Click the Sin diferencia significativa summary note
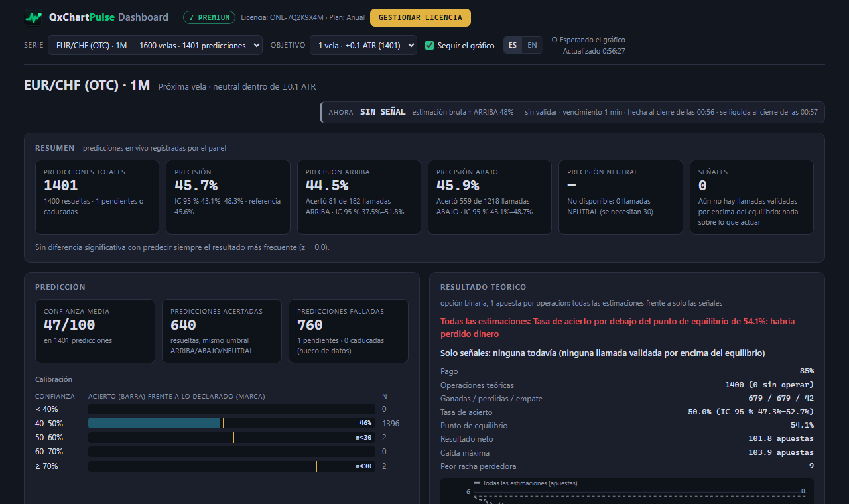 click(182, 247)
